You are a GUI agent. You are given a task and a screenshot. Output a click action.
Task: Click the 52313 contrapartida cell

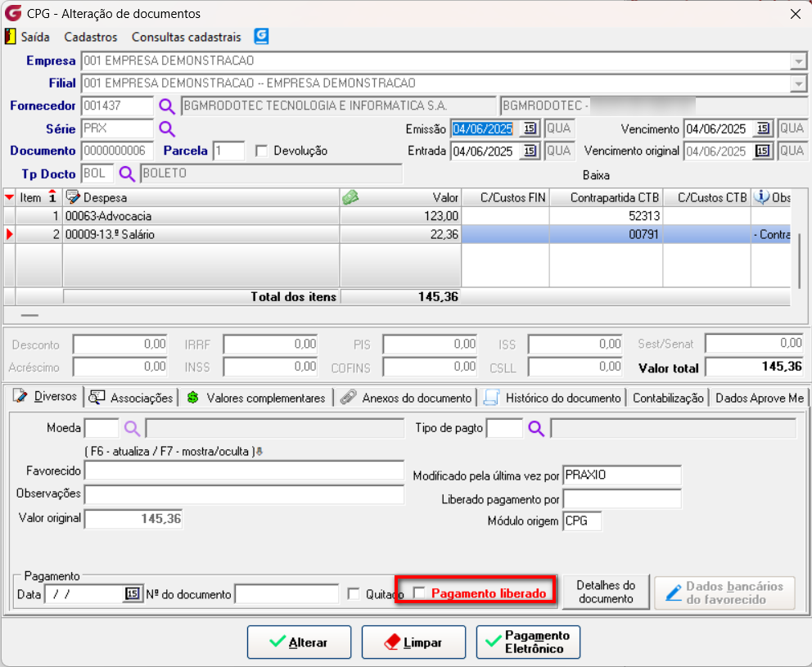606,216
